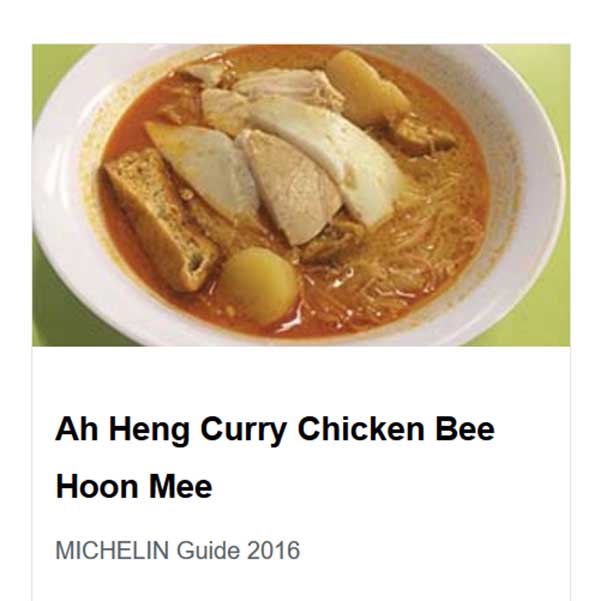Image resolution: width=600 pixels, height=601 pixels.
Task: Click the words 'Hoon Mee' in the title
Action: [x=134, y=487]
